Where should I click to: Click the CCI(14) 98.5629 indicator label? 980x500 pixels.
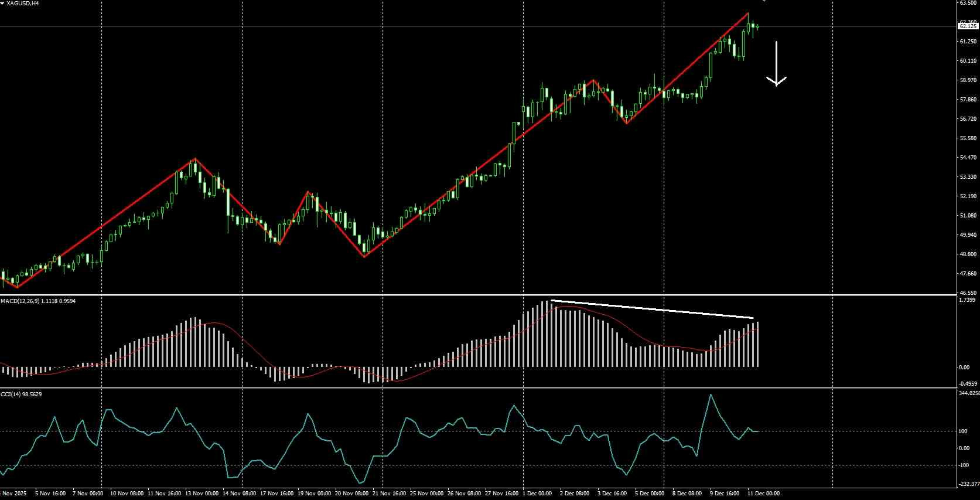click(x=21, y=394)
